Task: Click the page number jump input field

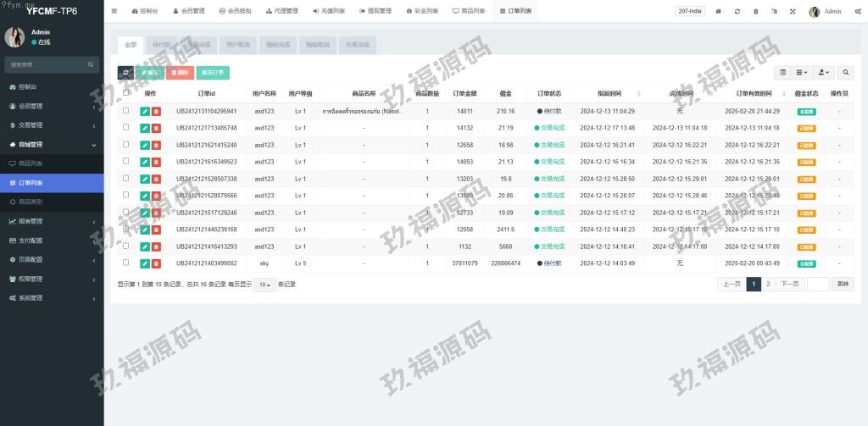Action: [x=818, y=284]
